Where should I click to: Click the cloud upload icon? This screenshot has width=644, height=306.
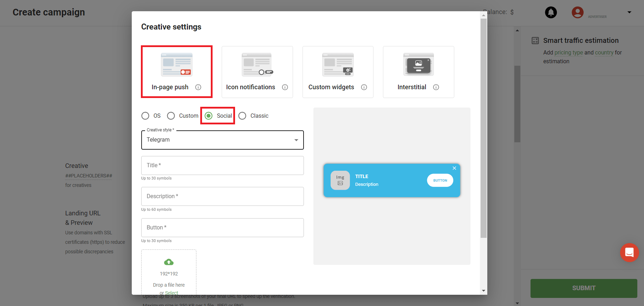(169, 262)
